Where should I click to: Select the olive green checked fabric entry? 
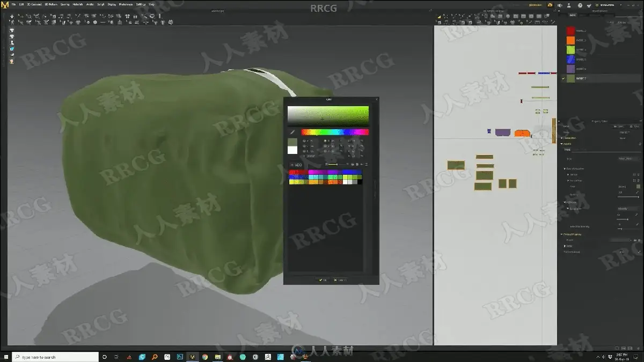click(x=601, y=78)
